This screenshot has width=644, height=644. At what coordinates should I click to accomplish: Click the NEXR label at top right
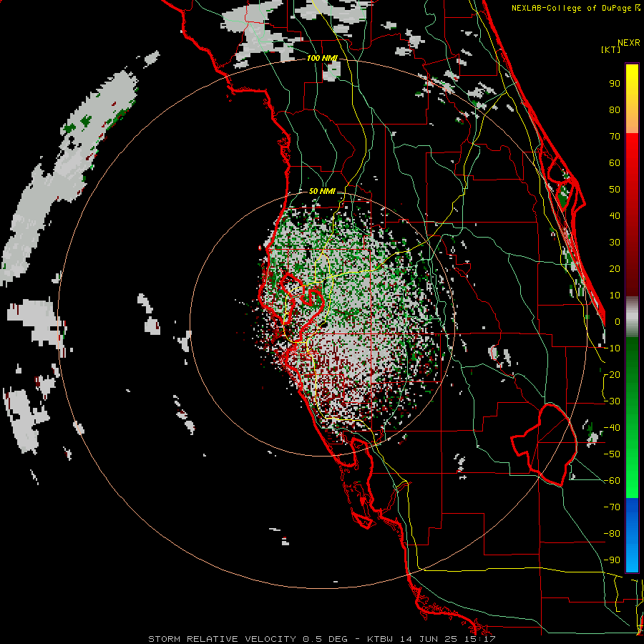point(629,43)
